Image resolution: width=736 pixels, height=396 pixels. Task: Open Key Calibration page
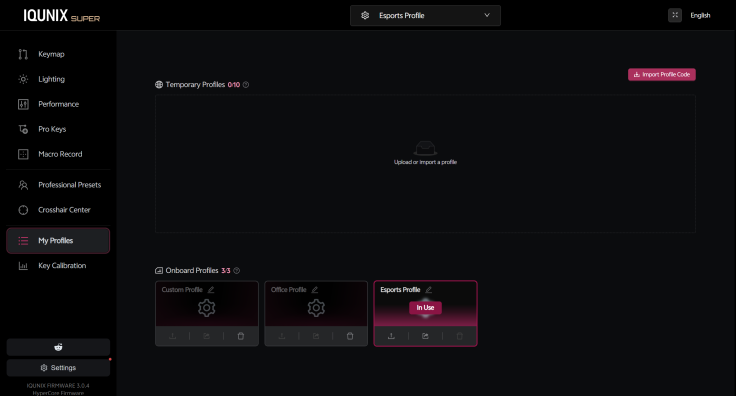point(58,266)
